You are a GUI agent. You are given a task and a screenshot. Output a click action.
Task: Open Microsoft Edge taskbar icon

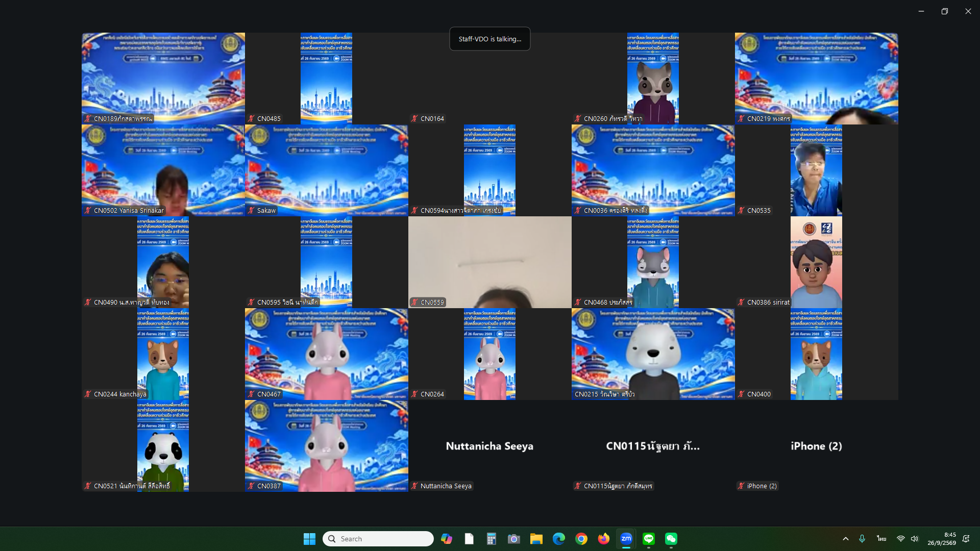(559, 539)
